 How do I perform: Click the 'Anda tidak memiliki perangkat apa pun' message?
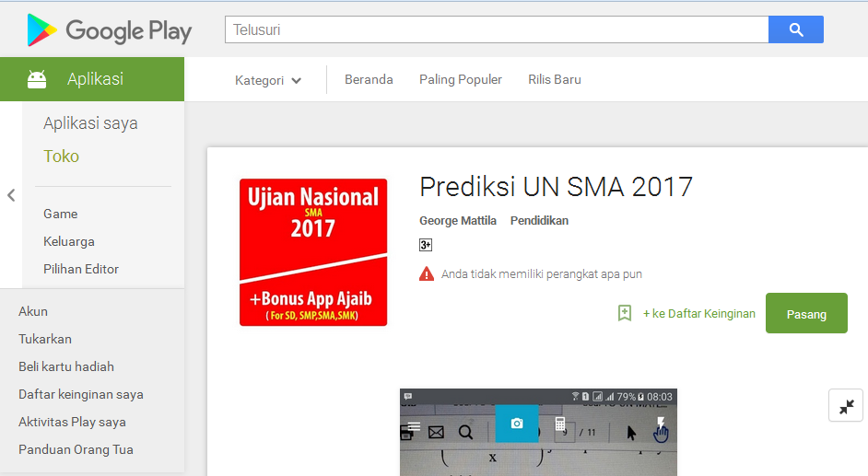point(542,274)
